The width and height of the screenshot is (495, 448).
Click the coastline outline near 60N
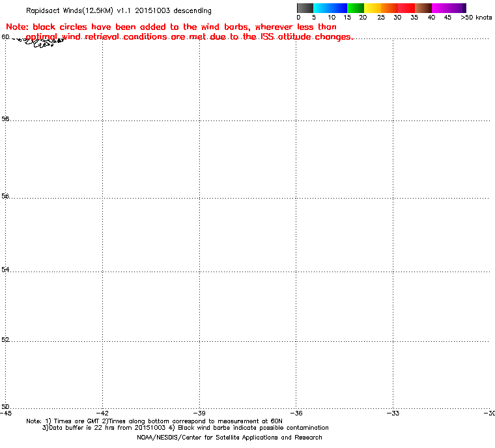(40, 42)
